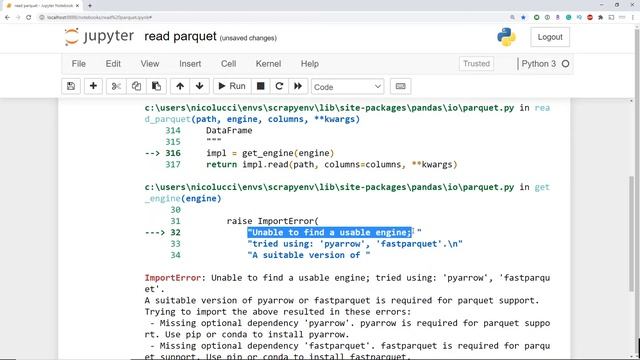Open the Cell menu
Viewport: 640px width, 360px height.
(x=229, y=64)
